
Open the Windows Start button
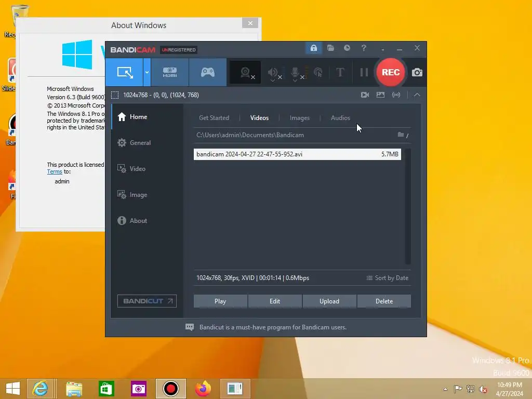click(x=13, y=389)
